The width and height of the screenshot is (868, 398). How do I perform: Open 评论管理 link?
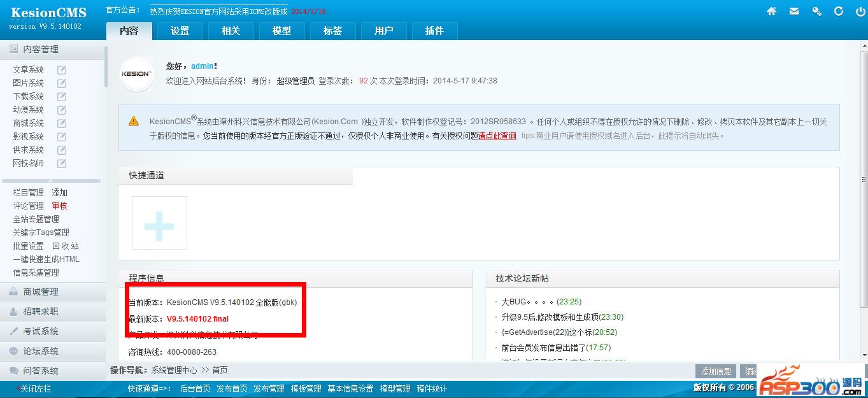29,206
